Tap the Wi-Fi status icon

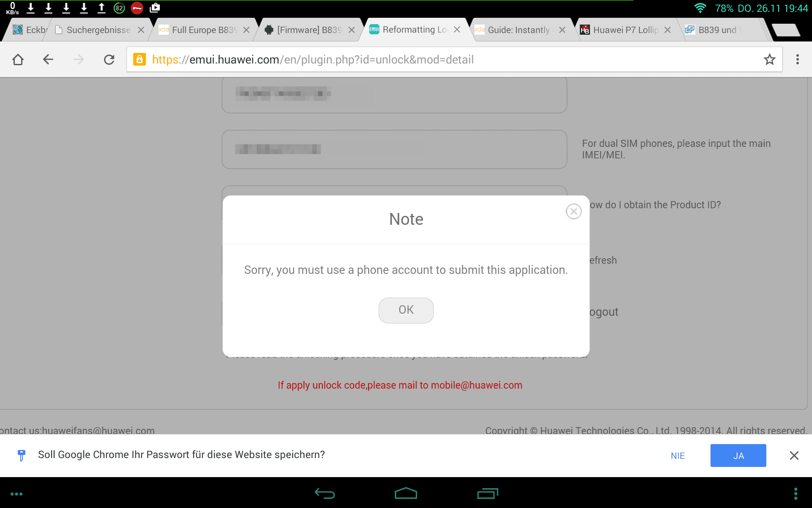700,8
